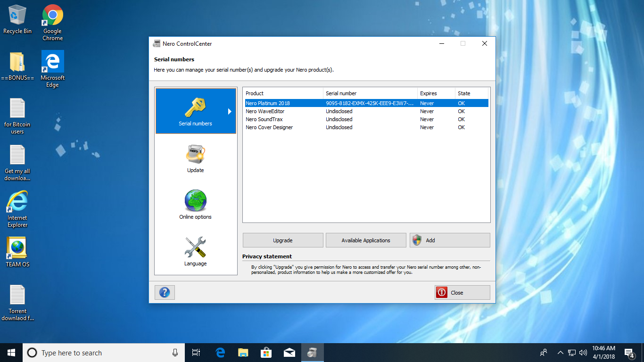The image size is (644, 362).
Task: Select the Nero SoundTrax row
Action: pos(366,119)
